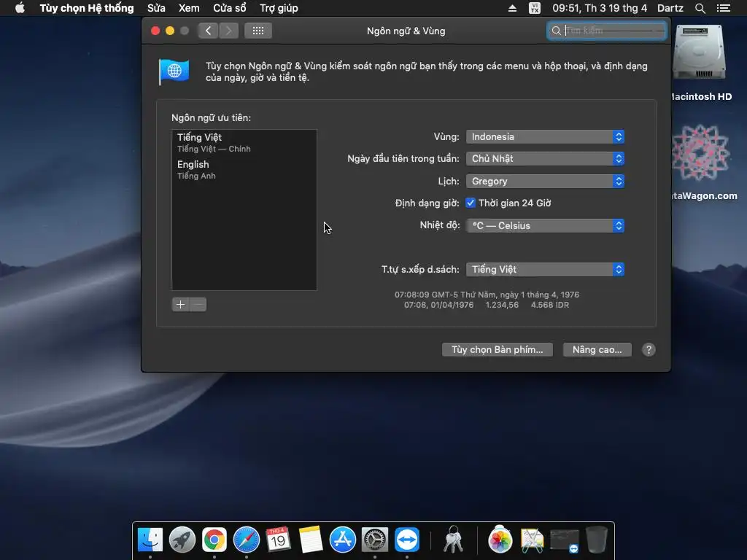Open Notification Center list icon
747x560 pixels.
723,8
